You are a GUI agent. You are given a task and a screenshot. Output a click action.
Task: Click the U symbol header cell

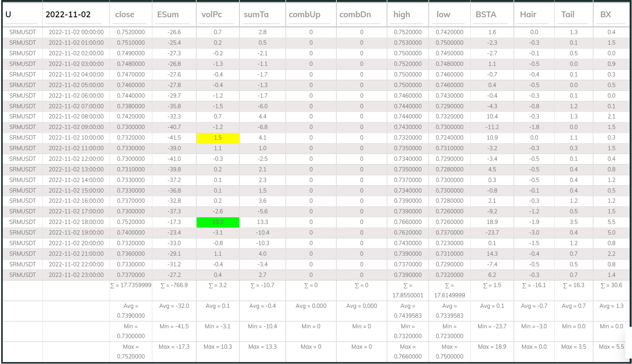click(7, 14)
